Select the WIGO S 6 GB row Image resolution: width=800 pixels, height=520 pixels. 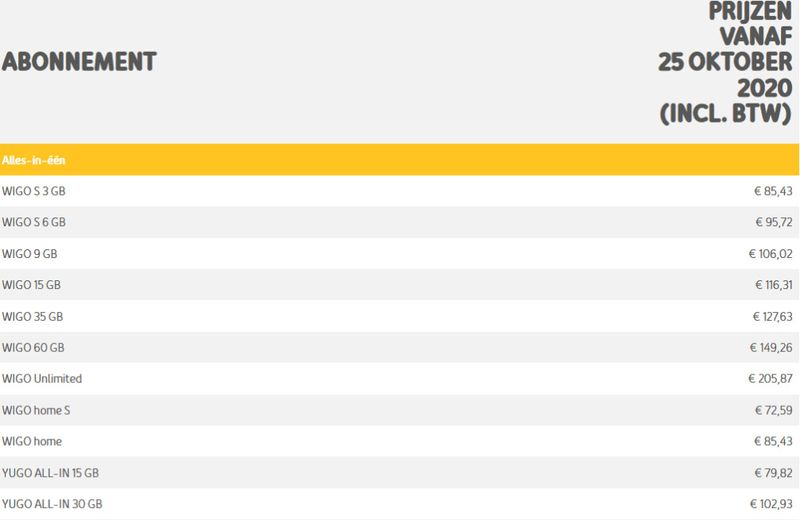[399, 222]
